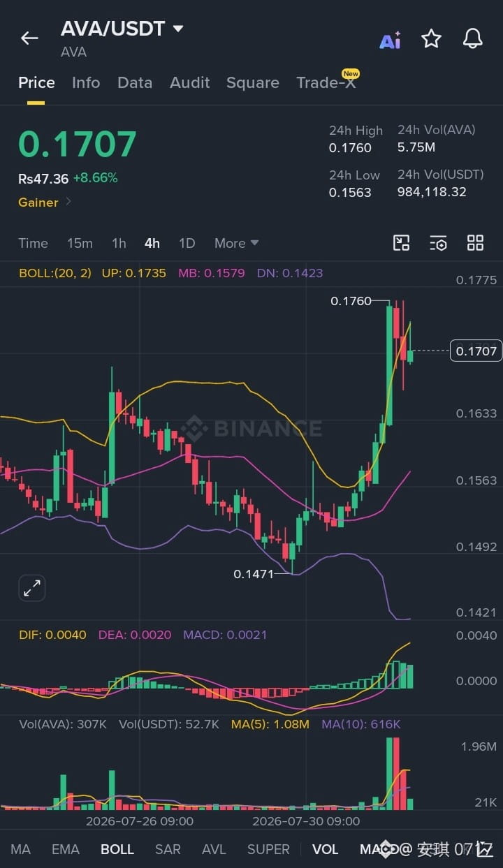
Task: Tap the 24h High value 0.1760
Action: [x=350, y=147]
